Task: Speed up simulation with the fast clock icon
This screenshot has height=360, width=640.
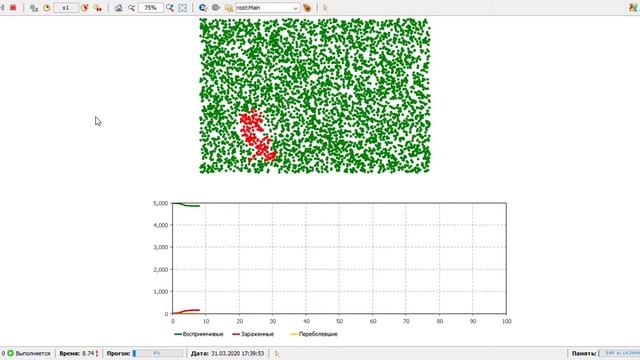Action: click(x=84, y=8)
